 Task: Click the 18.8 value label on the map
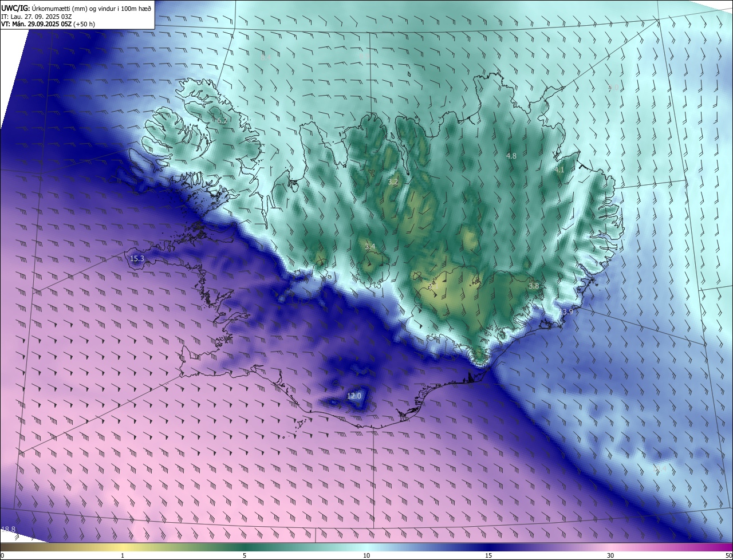coord(8,529)
